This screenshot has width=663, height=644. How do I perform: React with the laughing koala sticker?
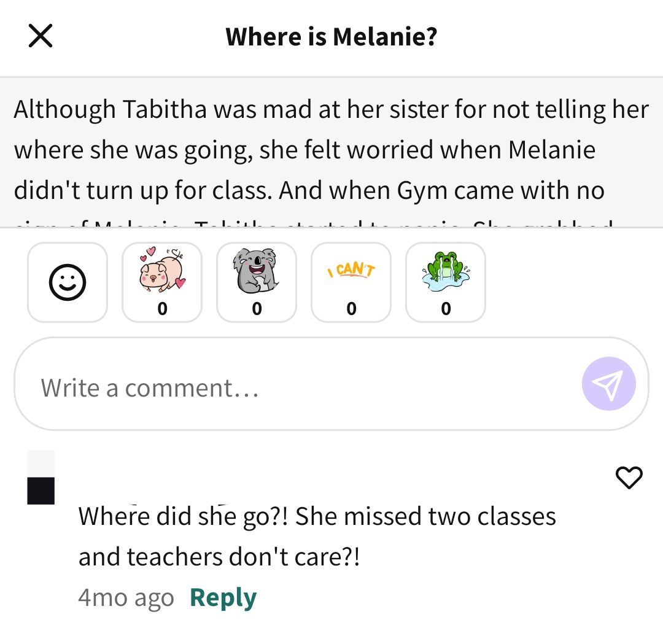tap(257, 282)
